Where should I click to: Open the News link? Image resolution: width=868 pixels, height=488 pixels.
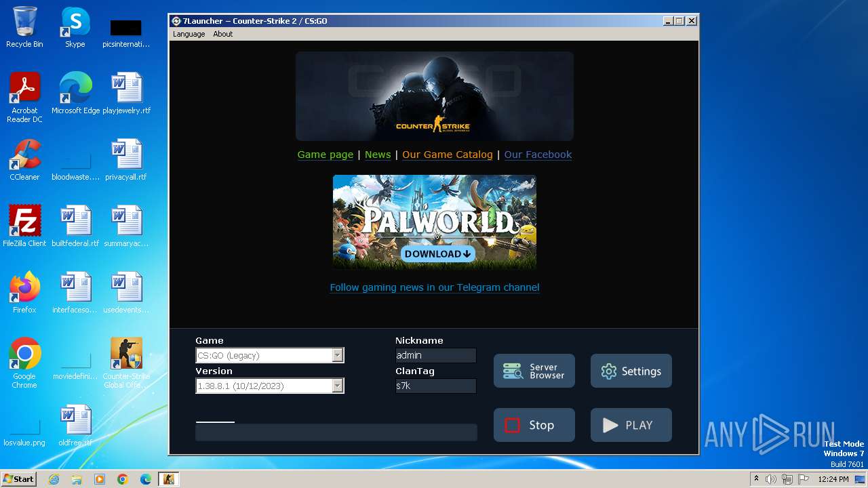click(378, 155)
